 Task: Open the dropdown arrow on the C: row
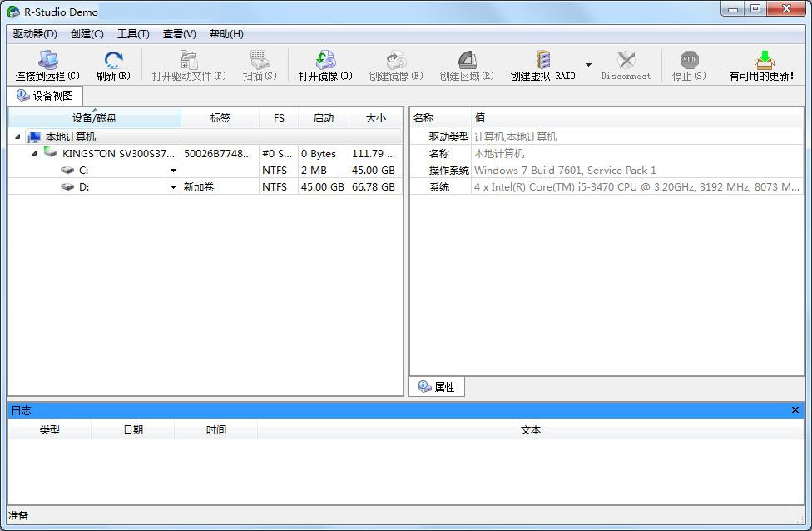[x=174, y=171]
